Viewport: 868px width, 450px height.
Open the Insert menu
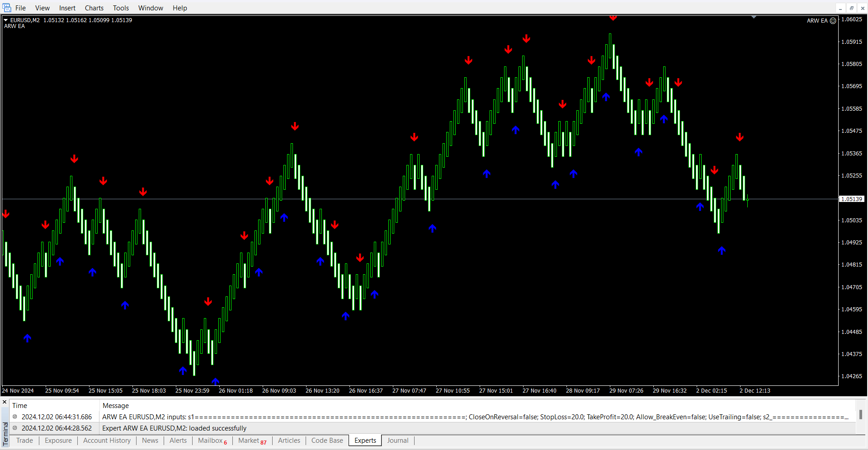[x=67, y=8]
